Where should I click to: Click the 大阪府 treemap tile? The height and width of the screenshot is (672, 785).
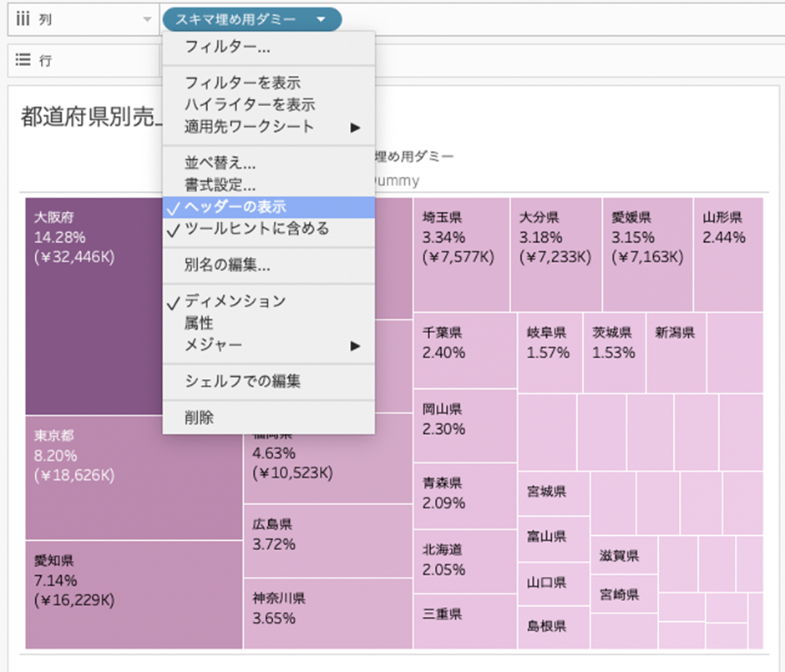(94, 306)
